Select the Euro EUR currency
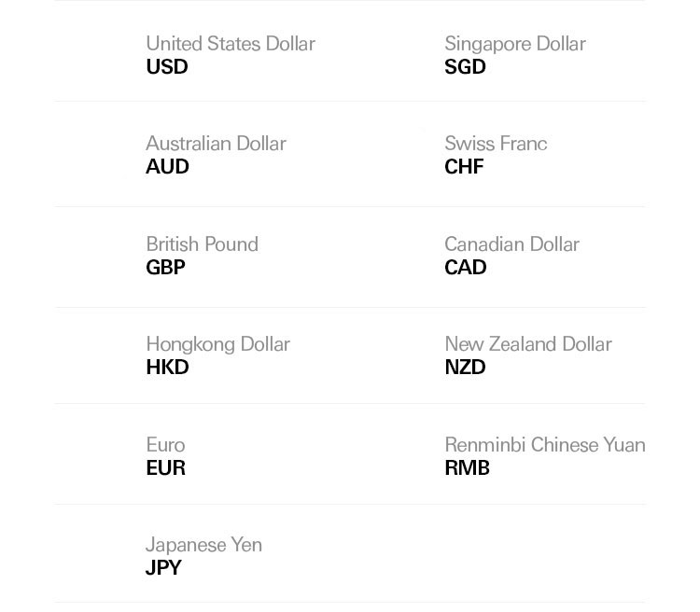Image resolution: width=700 pixels, height=612 pixels. point(165,456)
